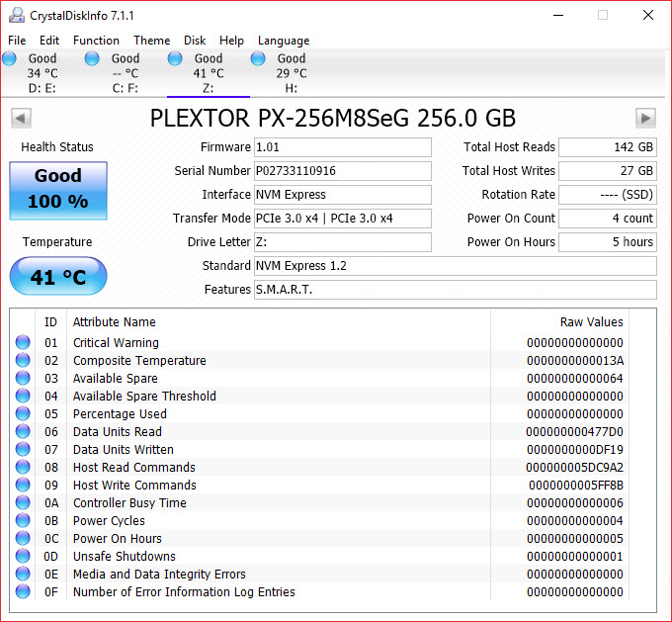Click status orb for Data Units Written row
The width and height of the screenshot is (672, 622).
[23, 449]
